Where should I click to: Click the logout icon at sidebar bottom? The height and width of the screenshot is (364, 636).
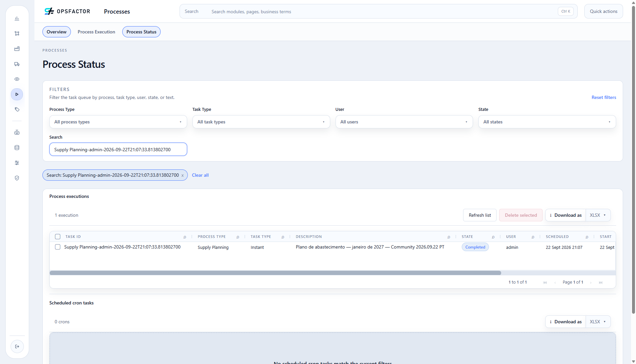point(17,346)
